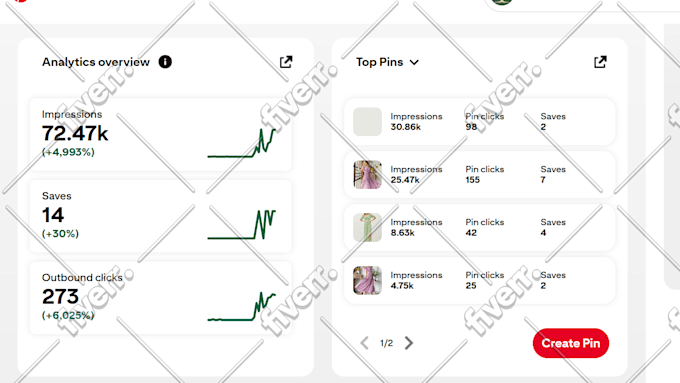Open the Saves 14 analytics card
The height and width of the screenshot is (383, 680).
[x=160, y=216]
